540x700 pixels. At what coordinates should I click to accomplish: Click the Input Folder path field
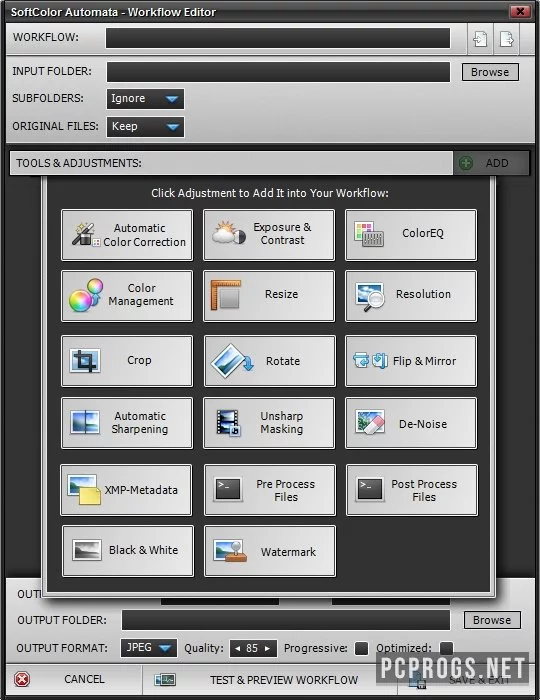[278, 72]
